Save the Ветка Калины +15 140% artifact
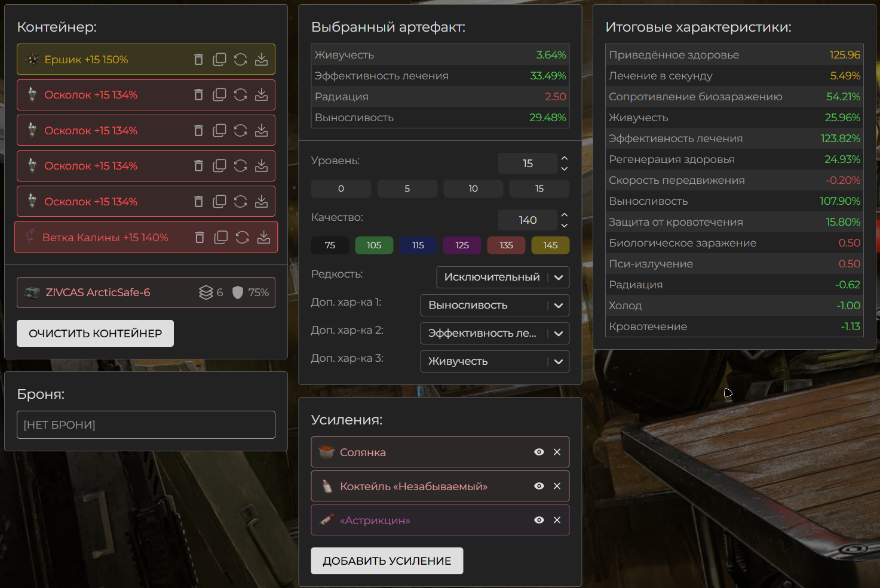 (263, 237)
